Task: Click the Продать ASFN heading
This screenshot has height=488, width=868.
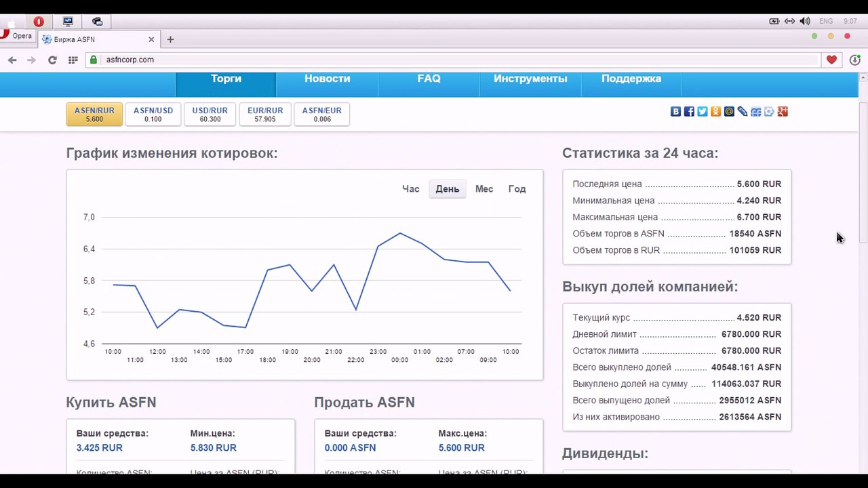Action: [x=364, y=403]
